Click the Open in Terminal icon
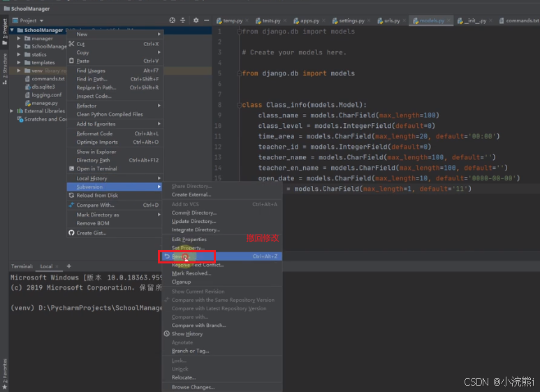 click(71, 168)
